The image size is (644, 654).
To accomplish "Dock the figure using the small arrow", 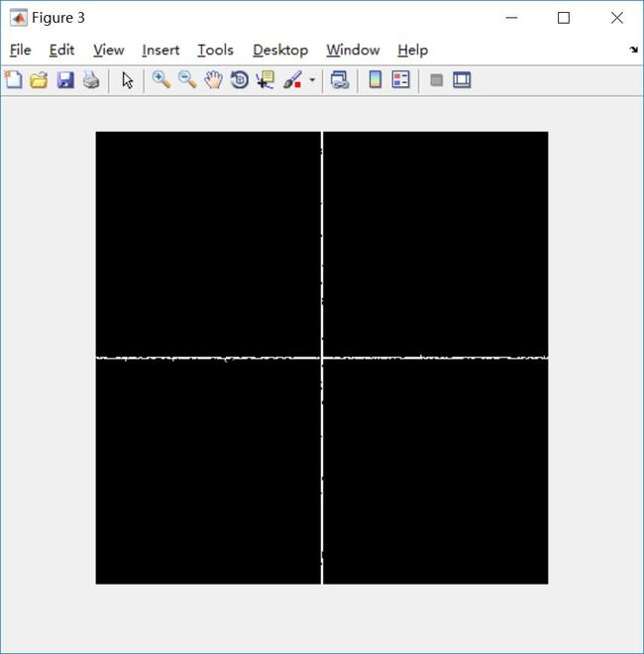I will [x=633, y=50].
